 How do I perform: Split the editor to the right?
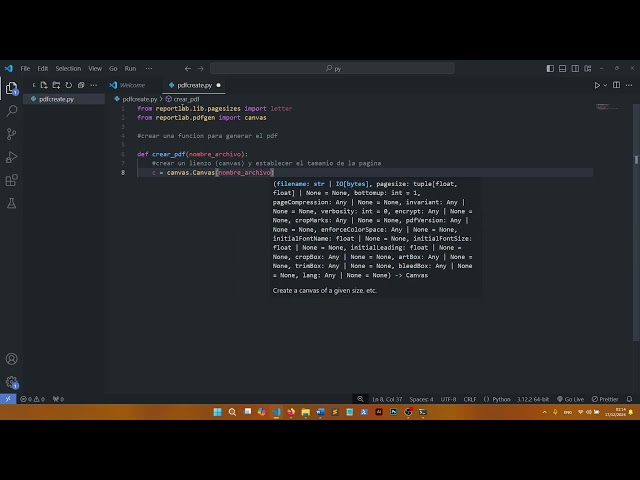(x=616, y=85)
